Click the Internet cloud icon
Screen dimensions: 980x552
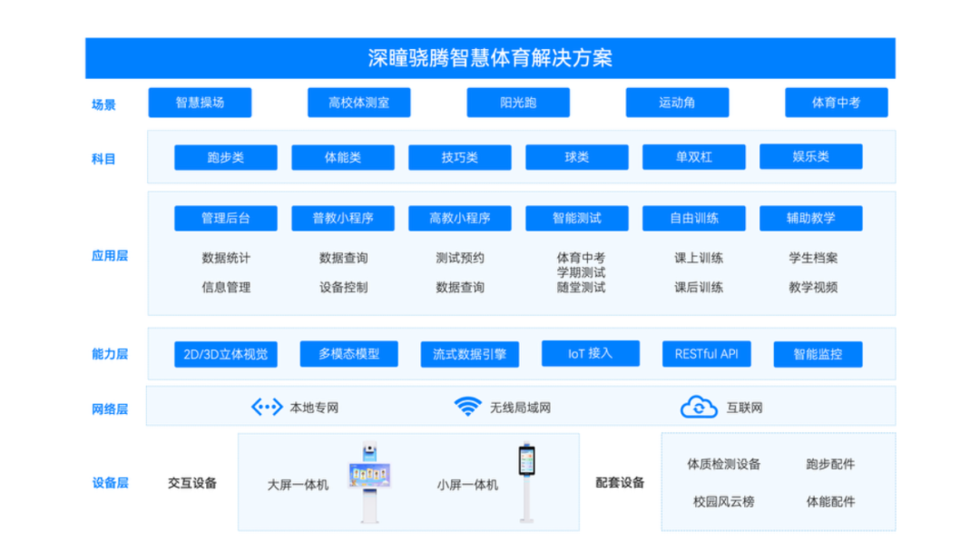point(698,407)
